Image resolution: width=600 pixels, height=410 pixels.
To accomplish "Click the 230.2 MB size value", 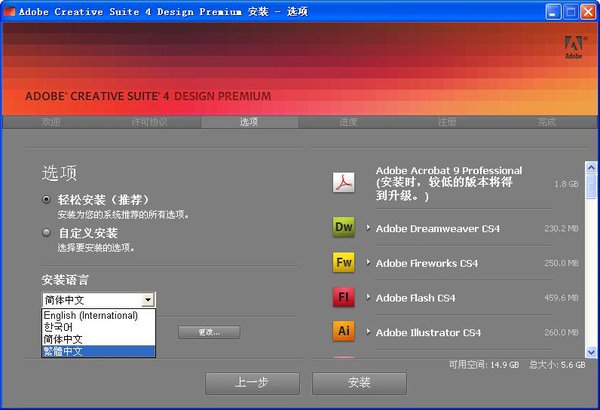I will point(561,229).
